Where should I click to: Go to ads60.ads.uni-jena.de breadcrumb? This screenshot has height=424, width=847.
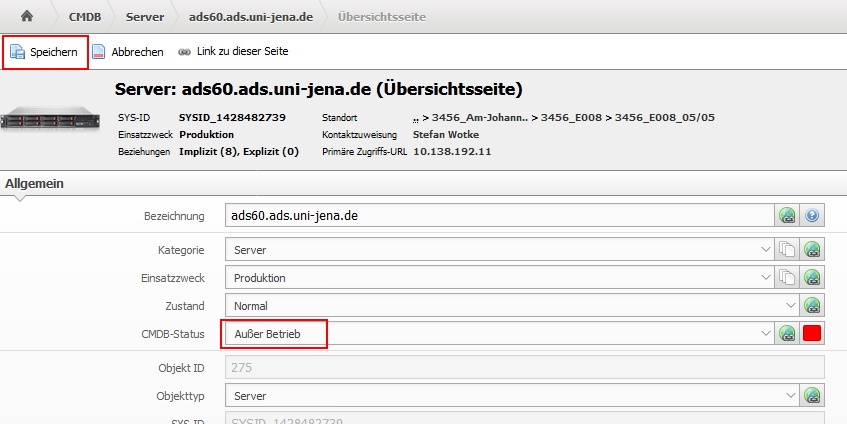(x=251, y=17)
